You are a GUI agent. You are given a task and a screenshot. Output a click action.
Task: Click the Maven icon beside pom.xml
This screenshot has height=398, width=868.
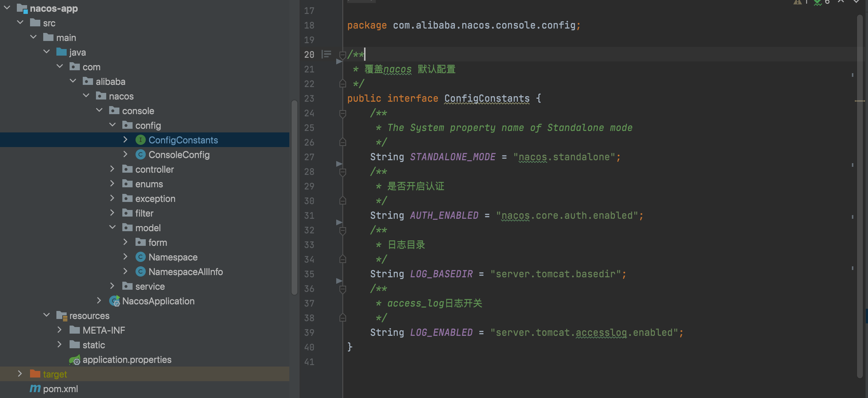tap(35, 388)
